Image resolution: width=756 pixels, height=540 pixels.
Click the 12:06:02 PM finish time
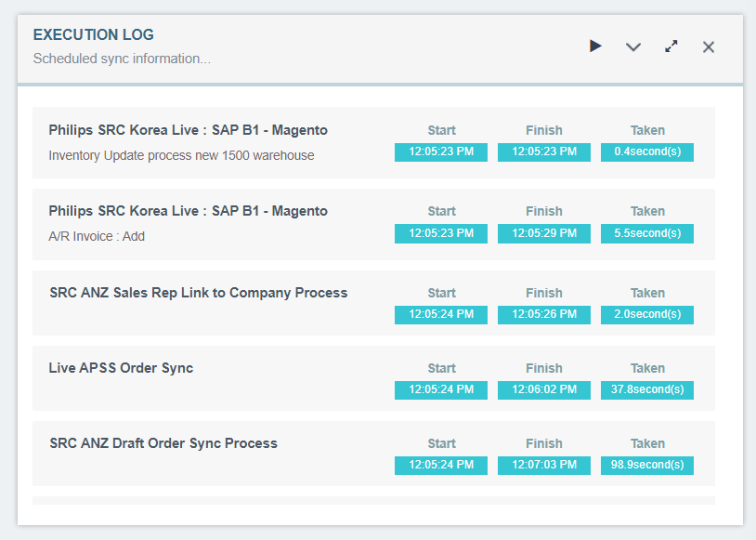tap(544, 390)
